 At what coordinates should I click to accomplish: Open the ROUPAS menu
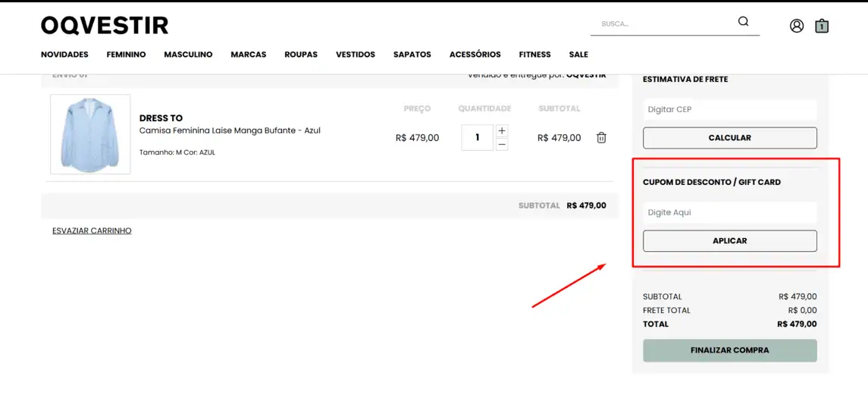(301, 55)
